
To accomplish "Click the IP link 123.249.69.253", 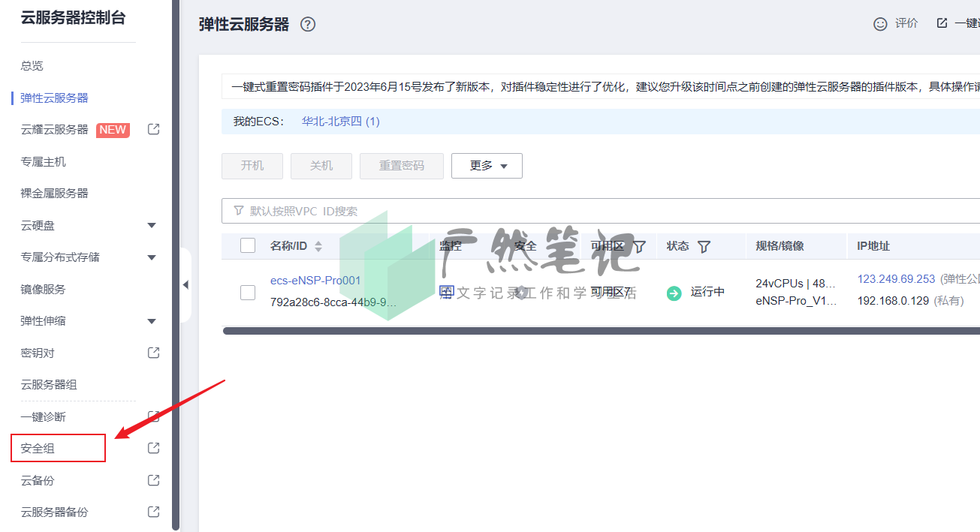I will tap(897, 278).
